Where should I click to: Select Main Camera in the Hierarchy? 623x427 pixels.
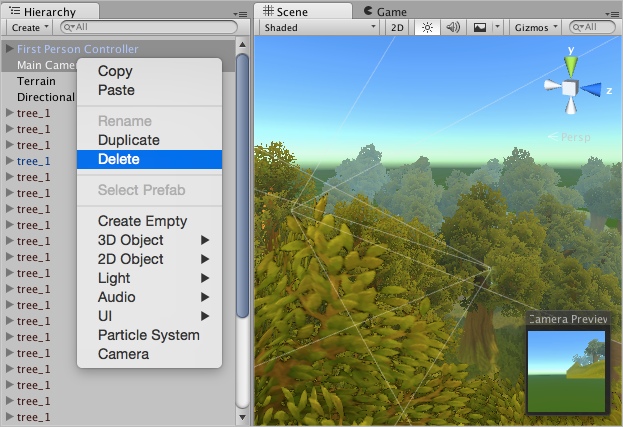pos(46,65)
